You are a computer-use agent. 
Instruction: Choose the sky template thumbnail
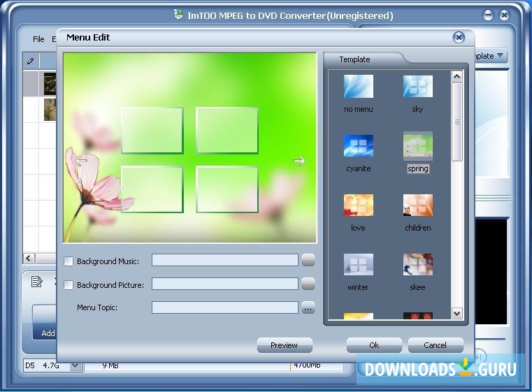pyautogui.click(x=417, y=87)
